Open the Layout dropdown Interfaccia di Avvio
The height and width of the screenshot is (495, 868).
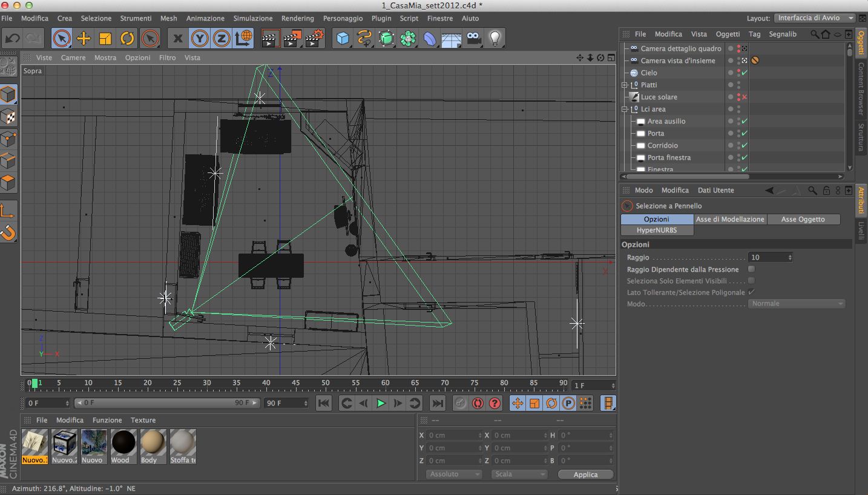pyautogui.click(x=817, y=18)
